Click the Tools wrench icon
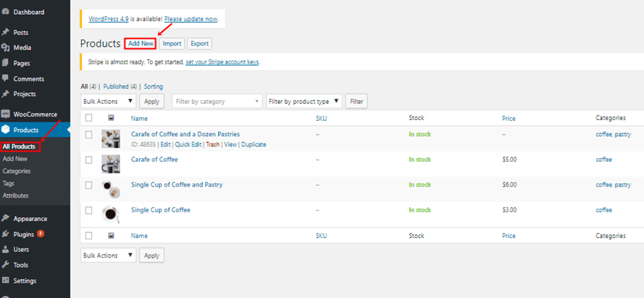 (x=5, y=265)
